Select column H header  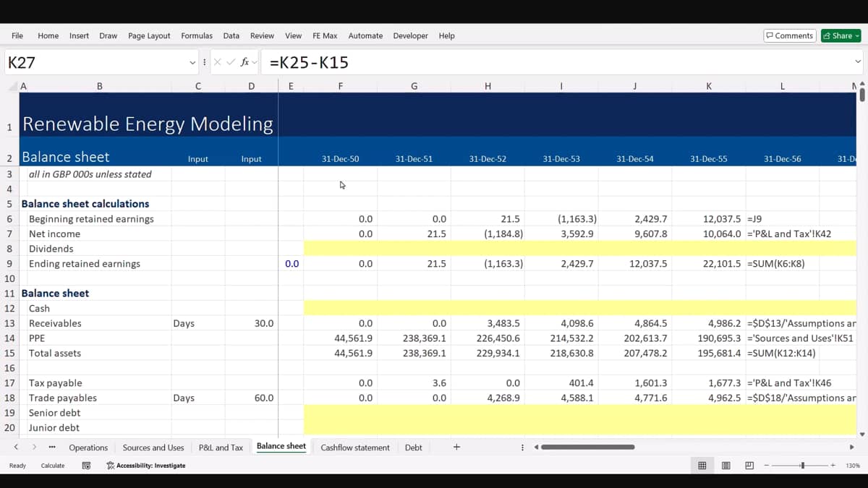pyautogui.click(x=488, y=86)
